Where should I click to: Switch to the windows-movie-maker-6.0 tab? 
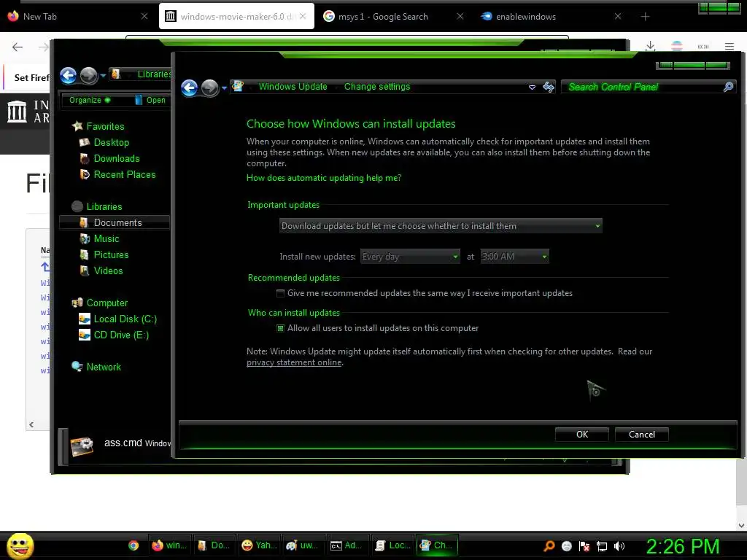tap(237, 17)
